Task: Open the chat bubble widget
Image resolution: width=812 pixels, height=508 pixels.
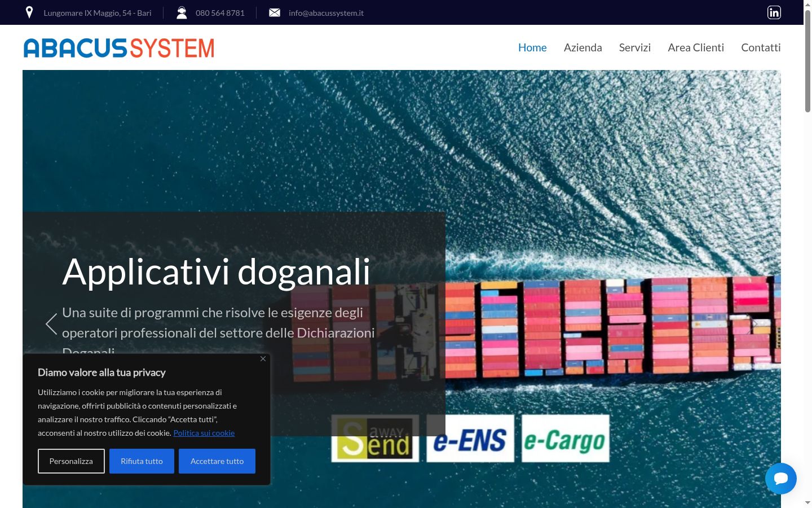Action: click(x=781, y=479)
